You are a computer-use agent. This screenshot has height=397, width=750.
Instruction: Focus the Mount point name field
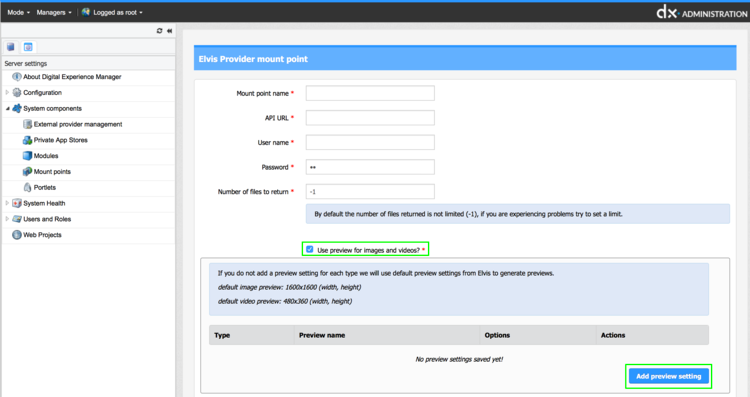point(370,93)
